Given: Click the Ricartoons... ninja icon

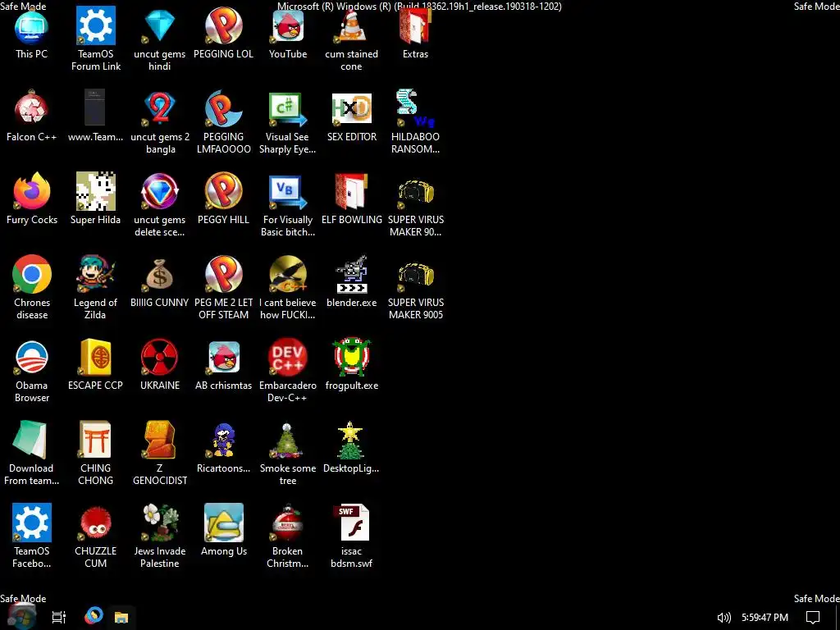Looking at the screenshot, I should click(223, 440).
